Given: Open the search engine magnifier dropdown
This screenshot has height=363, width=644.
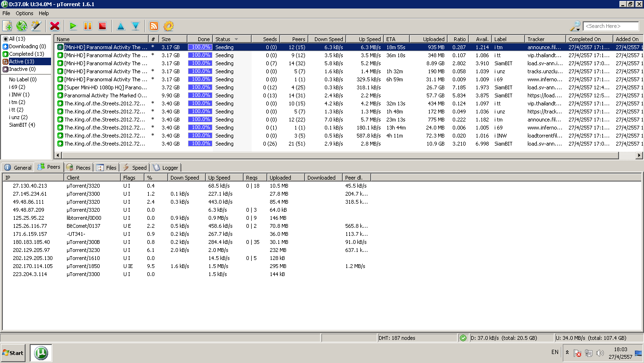Looking at the screenshot, I should (576, 26).
